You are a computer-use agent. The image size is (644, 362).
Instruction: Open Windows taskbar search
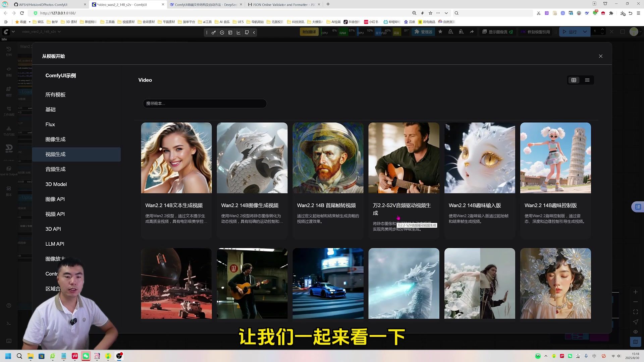(19, 356)
